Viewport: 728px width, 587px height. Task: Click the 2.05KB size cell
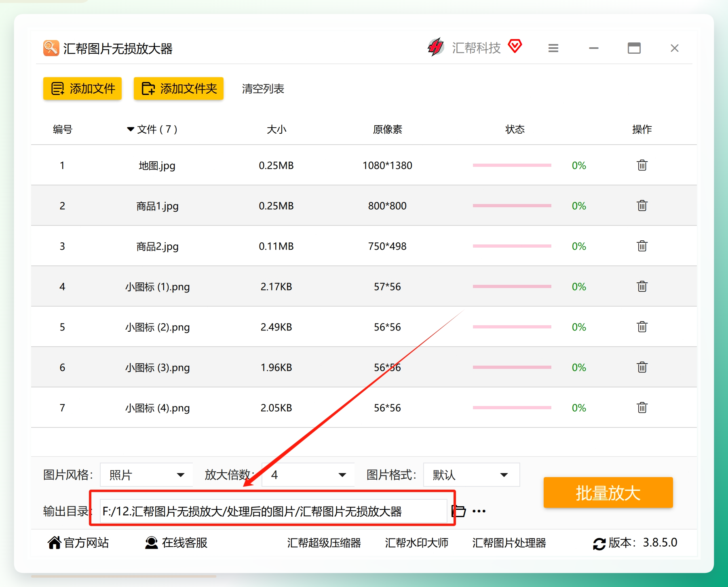click(x=276, y=408)
